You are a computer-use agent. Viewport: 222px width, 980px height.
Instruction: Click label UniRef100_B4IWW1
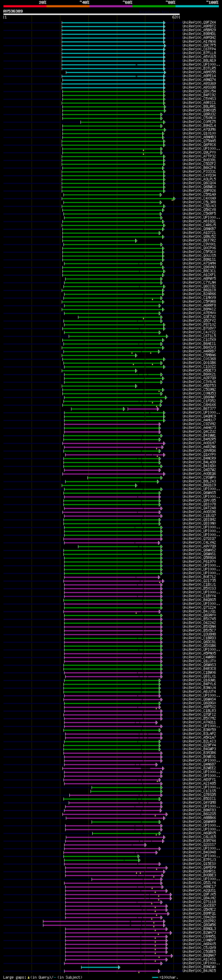199,435
